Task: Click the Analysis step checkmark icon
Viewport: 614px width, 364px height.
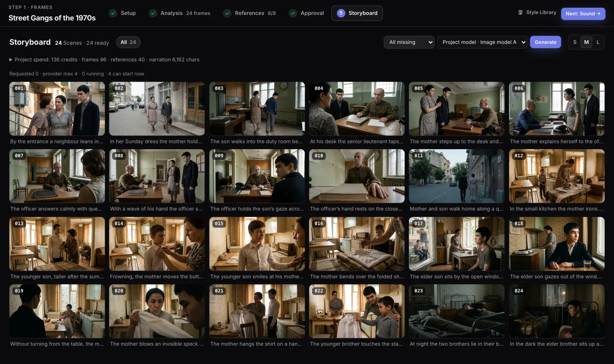Action: point(153,13)
